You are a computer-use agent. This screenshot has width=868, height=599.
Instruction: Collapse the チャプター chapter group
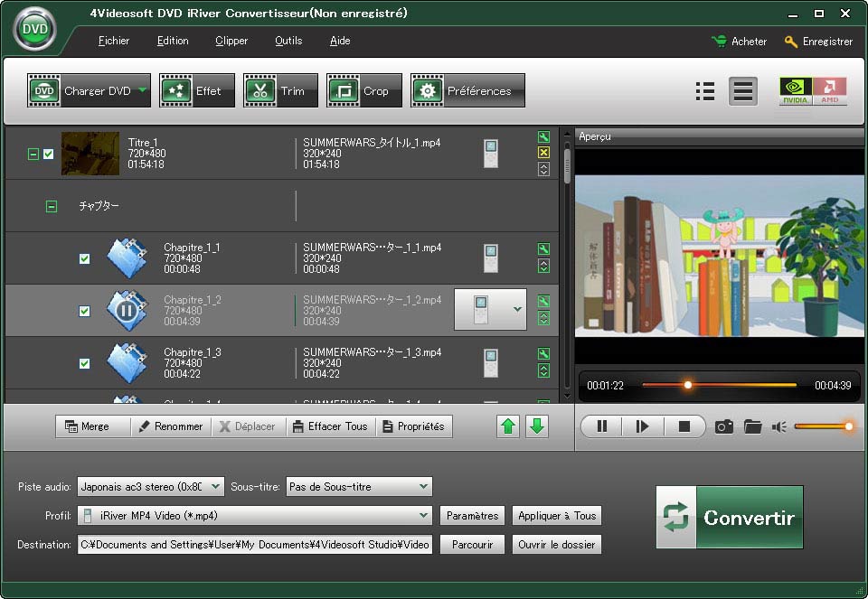[x=52, y=207]
